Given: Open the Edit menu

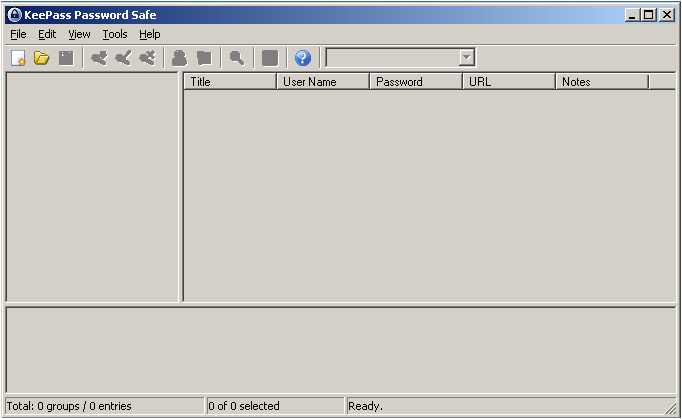Looking at the screenshot, I should click(47, 34).
